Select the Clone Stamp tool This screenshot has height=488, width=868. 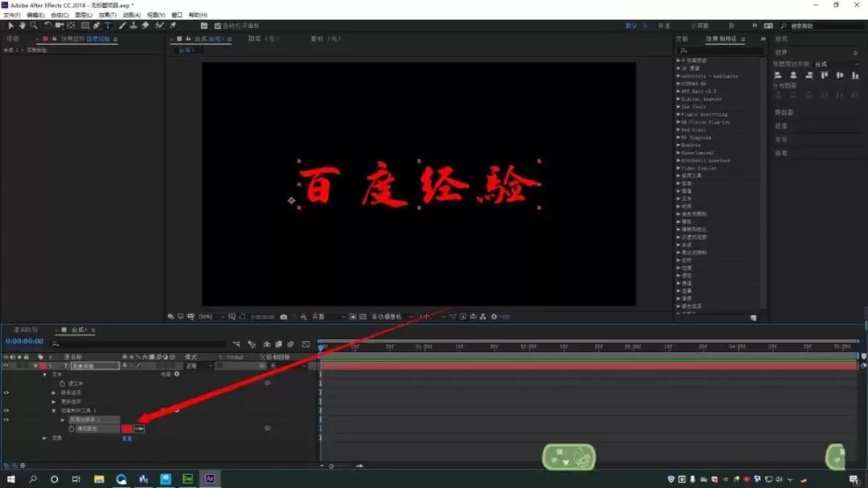133,26
